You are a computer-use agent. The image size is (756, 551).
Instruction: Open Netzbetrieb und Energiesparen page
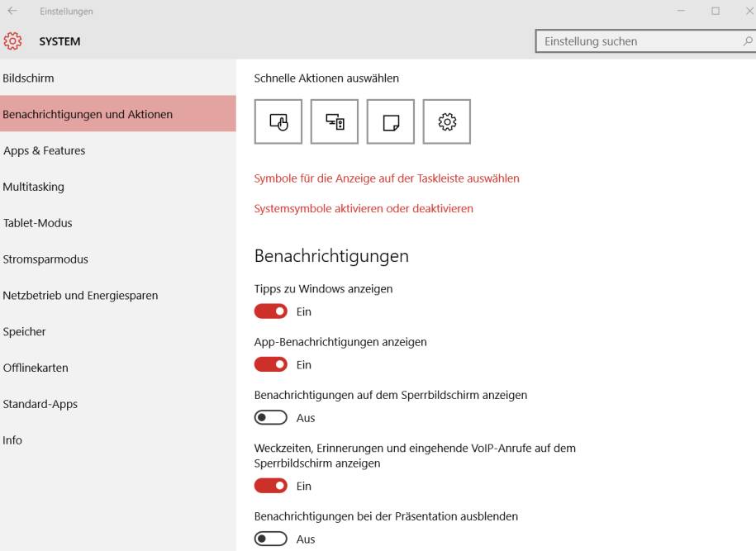[118, 295]
